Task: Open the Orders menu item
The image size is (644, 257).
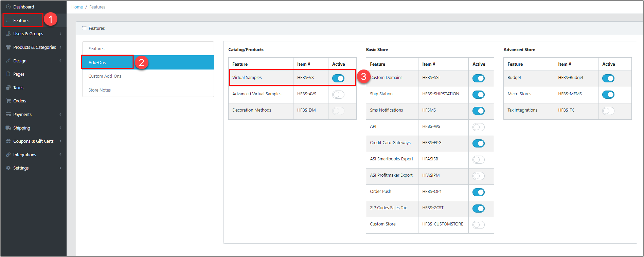Action: click(x=33, y=101)
